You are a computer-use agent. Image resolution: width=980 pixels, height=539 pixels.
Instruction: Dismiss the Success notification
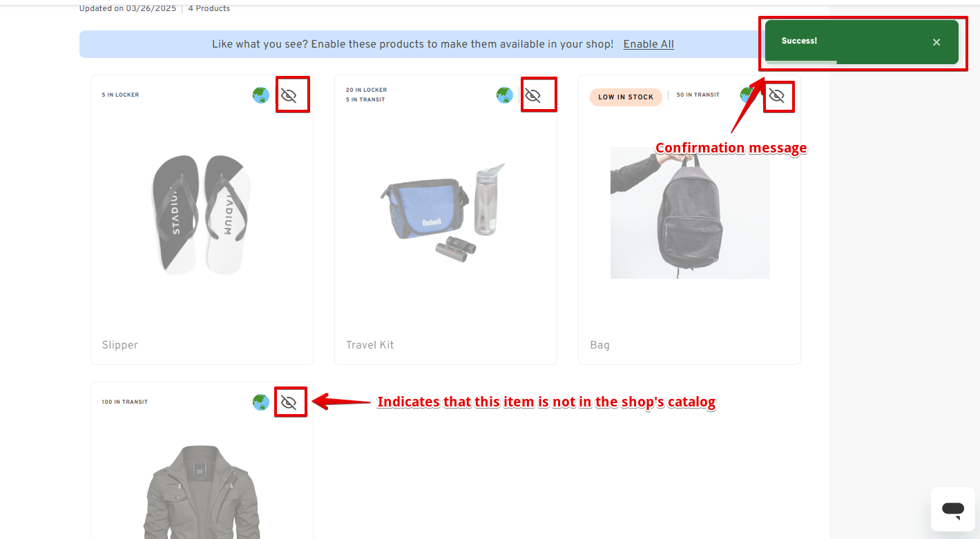(936, 42)
